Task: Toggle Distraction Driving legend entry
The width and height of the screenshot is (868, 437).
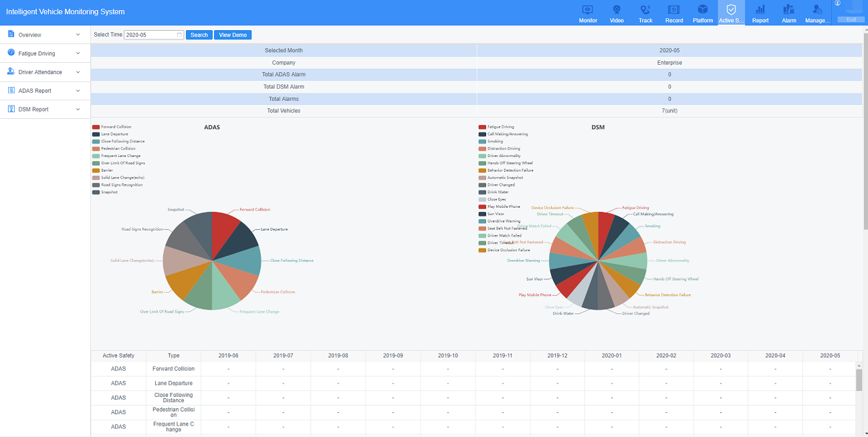Action: [499, 148]
